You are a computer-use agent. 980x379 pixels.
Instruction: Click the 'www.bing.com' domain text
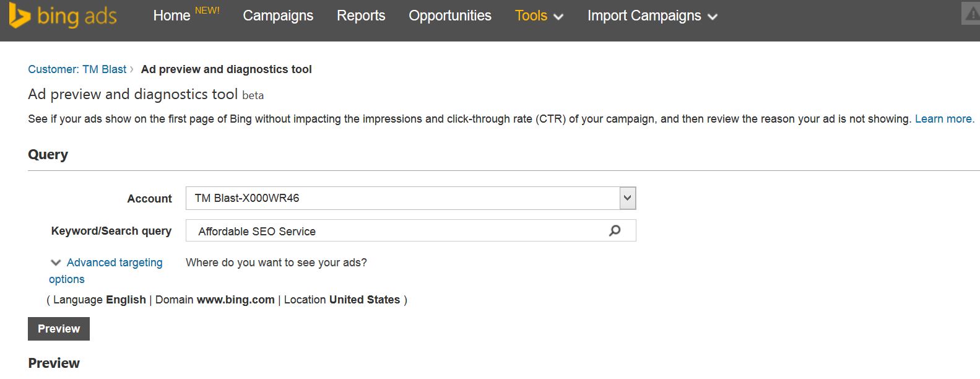(x=236, y=300)
